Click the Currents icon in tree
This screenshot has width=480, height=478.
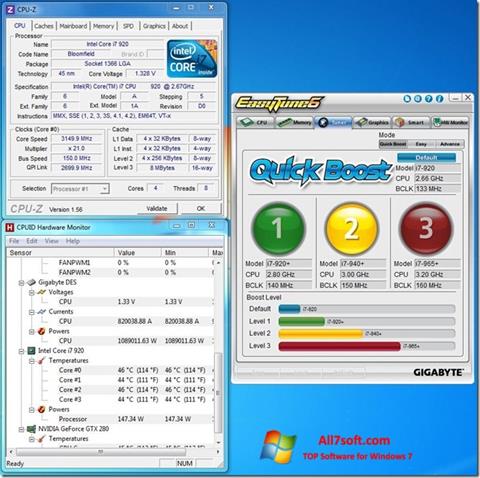(x=42, y=312)
